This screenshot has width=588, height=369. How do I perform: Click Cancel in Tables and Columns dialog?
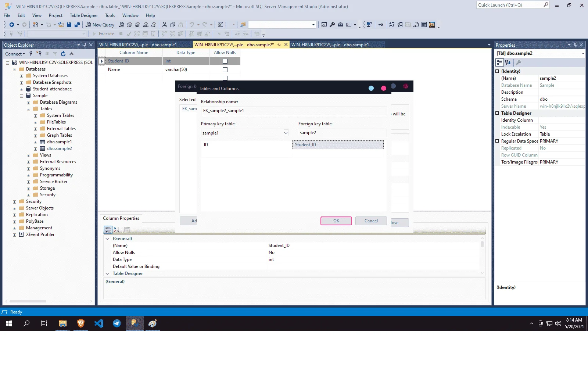point(371,221)
